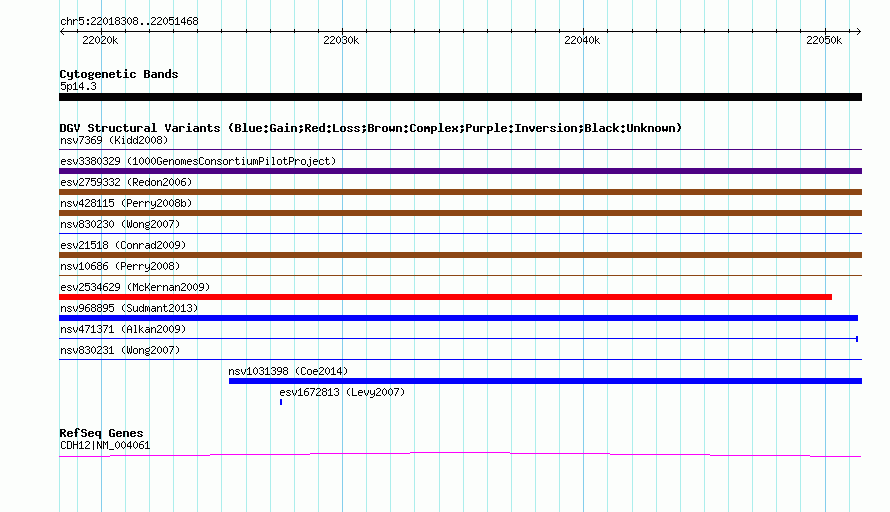The width and height of the screenshot is (890, 512).
Task: Click the nsv968895 (Sudmant2013) label
Action: tap(129, 308)
